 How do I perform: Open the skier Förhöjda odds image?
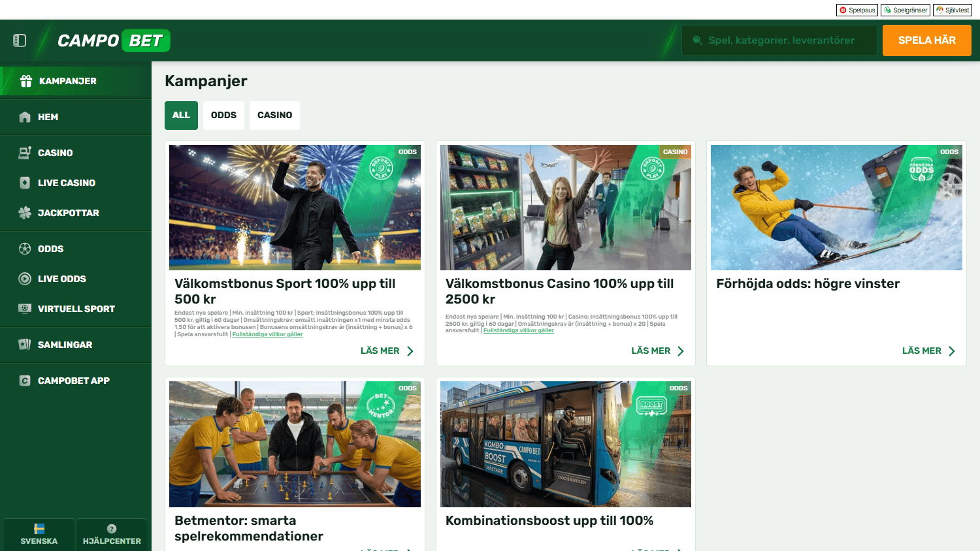836,208
